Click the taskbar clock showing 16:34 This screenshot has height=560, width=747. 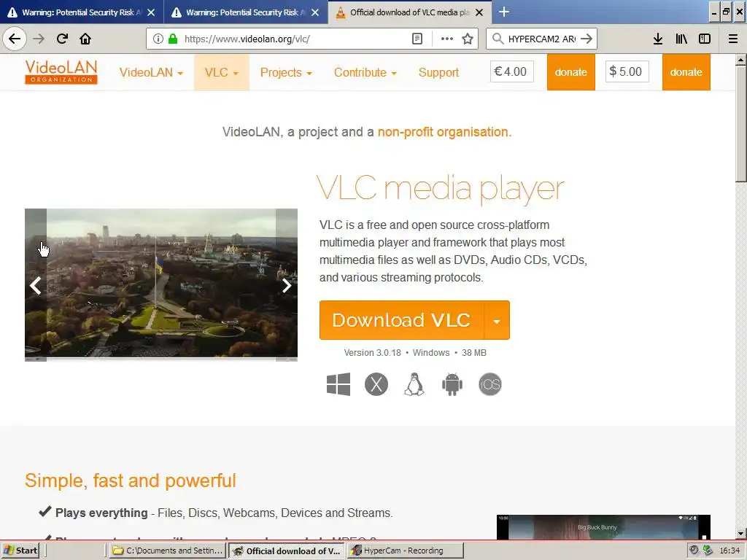(x=729, y=551)
